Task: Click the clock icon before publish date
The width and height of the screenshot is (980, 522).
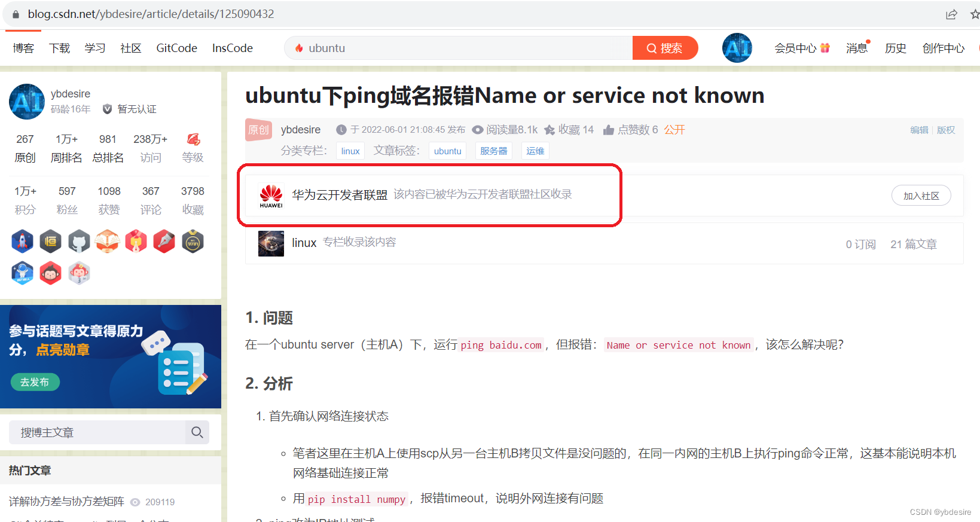Action: click(x=341, y=130)
